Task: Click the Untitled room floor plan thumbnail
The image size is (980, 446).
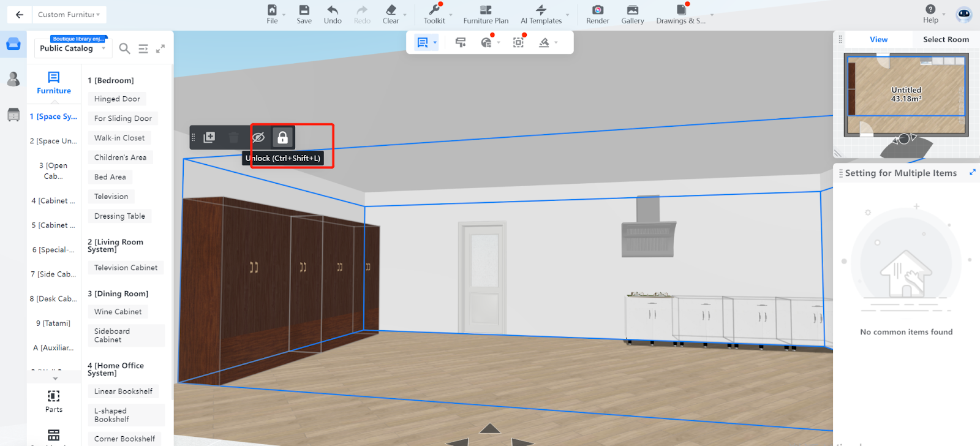Action: click(x=907, y=94)
